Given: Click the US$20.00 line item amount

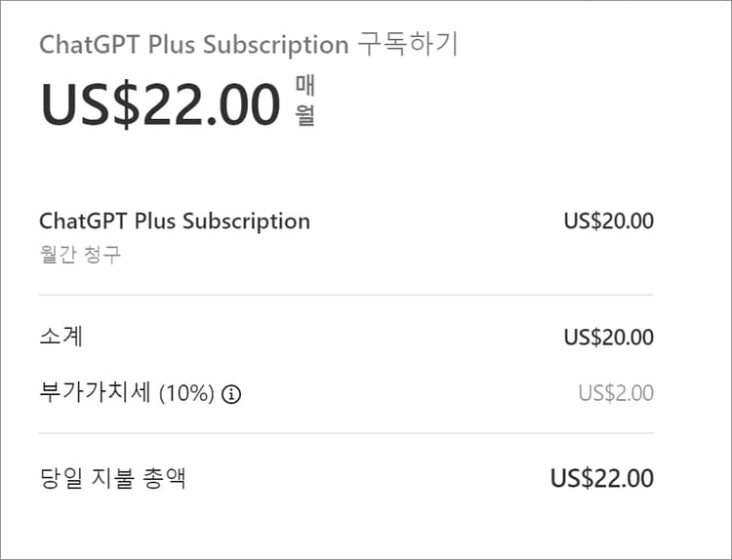Looking at the screenshot, I should [x=609, y=221].
